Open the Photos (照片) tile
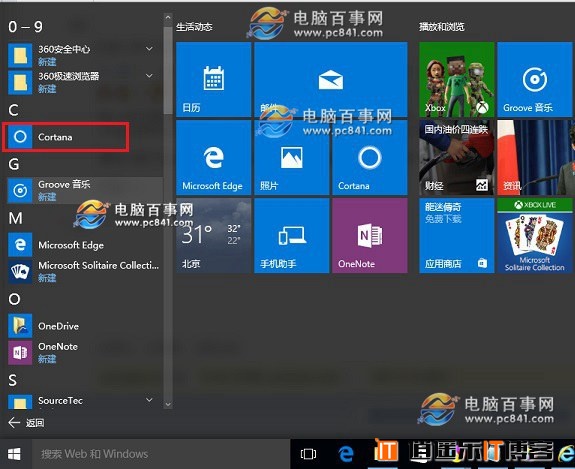This screenshot has width=575, height=469. 292,158
